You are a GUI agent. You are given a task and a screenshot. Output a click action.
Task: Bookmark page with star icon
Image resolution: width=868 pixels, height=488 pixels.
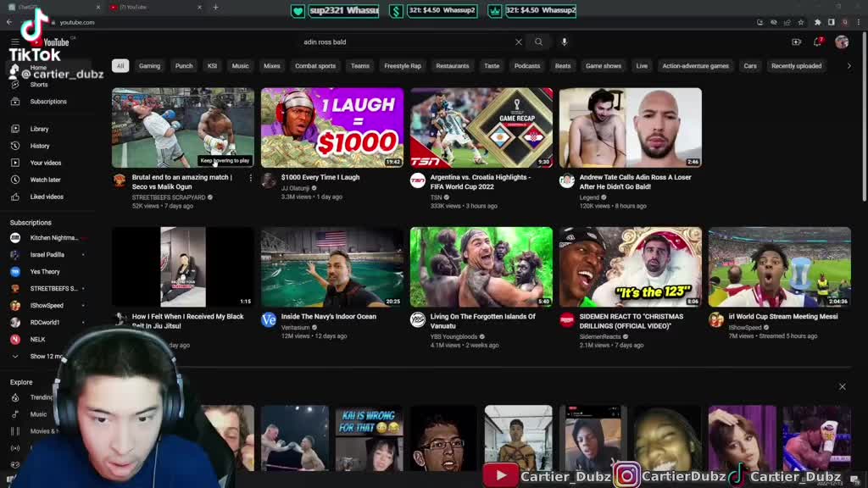pyautogui.click(x=800, y=22)
